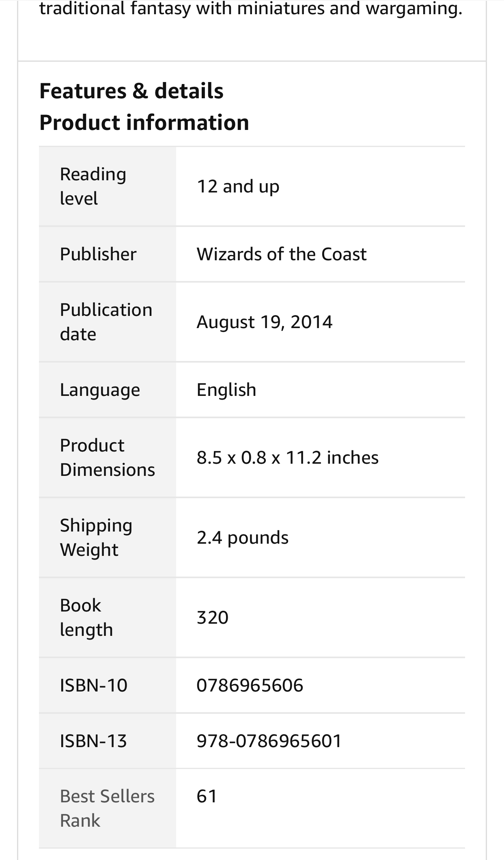The image size is (504, 860).
Task: Select the Publisher row label
Action: 98,254
